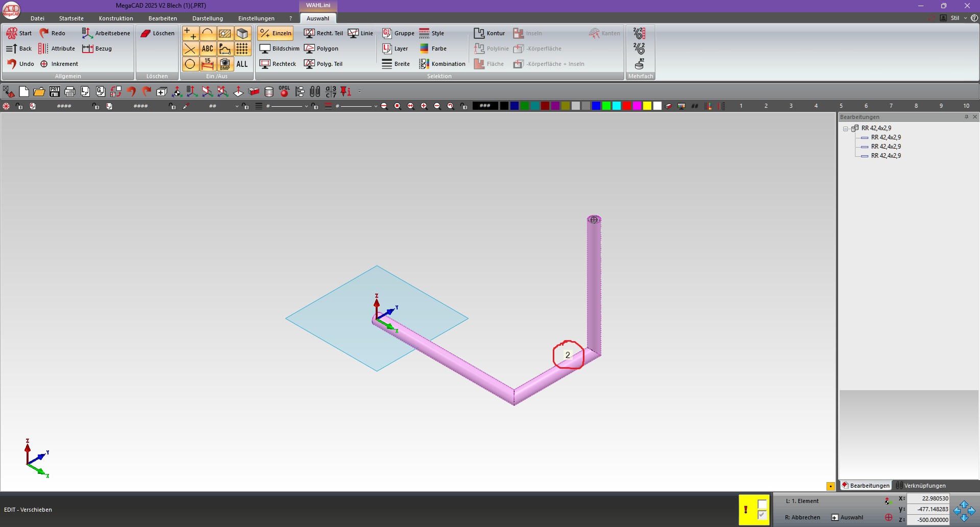
Task: Toggle the hatch filter in Ein/Aus
Action: [x=225, y=34]
